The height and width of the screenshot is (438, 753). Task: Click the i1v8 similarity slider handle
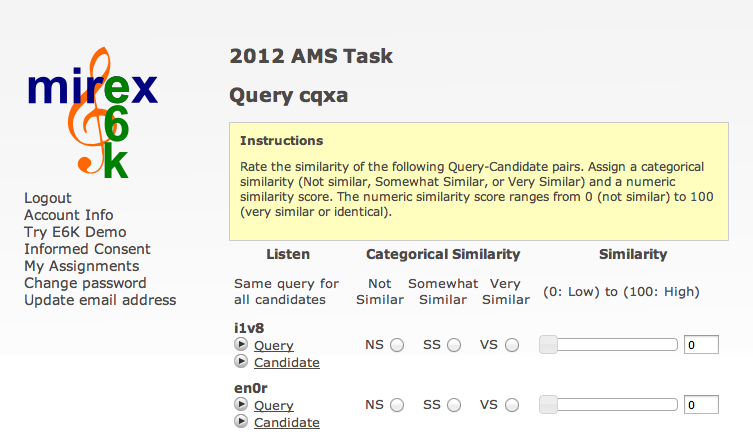pos(548,345)
